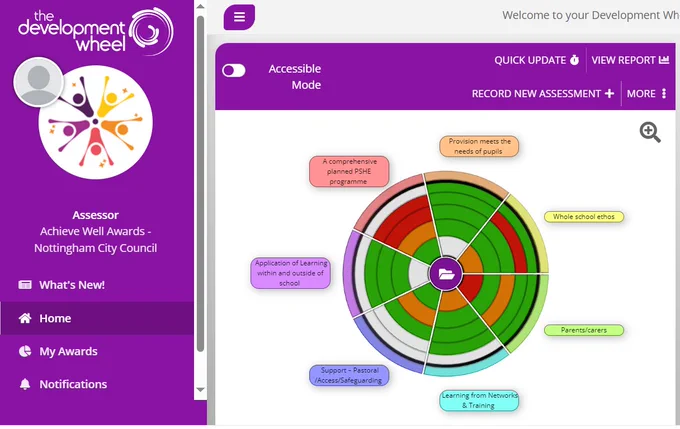This screenshot has width=680, height=429.
Task: Click the orange outer rim wheel segment
Action: pyautogui.click(x=468, y=179)
